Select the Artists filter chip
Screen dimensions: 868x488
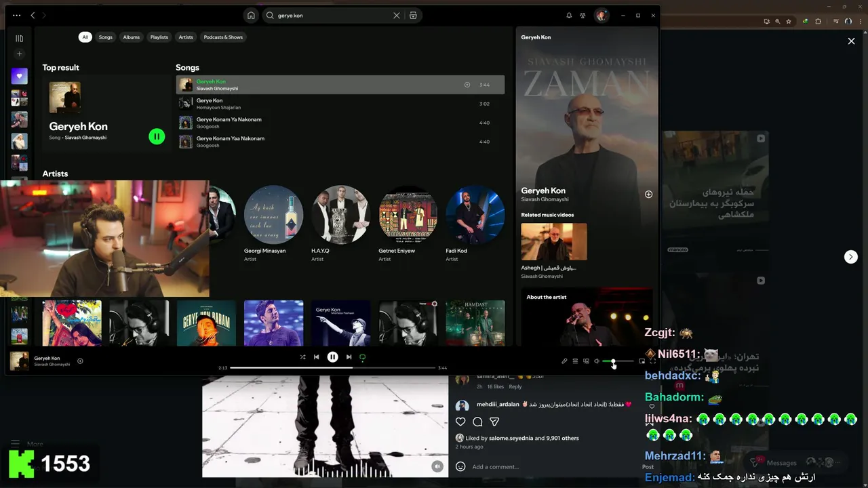coord(186,37)
